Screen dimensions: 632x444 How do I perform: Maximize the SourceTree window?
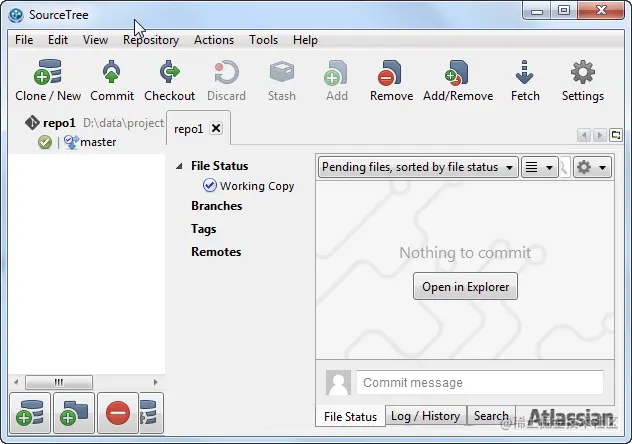click(x=564, y=10)
